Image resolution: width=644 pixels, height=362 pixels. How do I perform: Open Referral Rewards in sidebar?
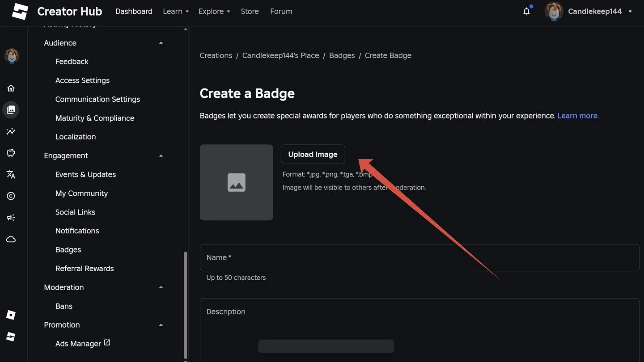(85, 269)
